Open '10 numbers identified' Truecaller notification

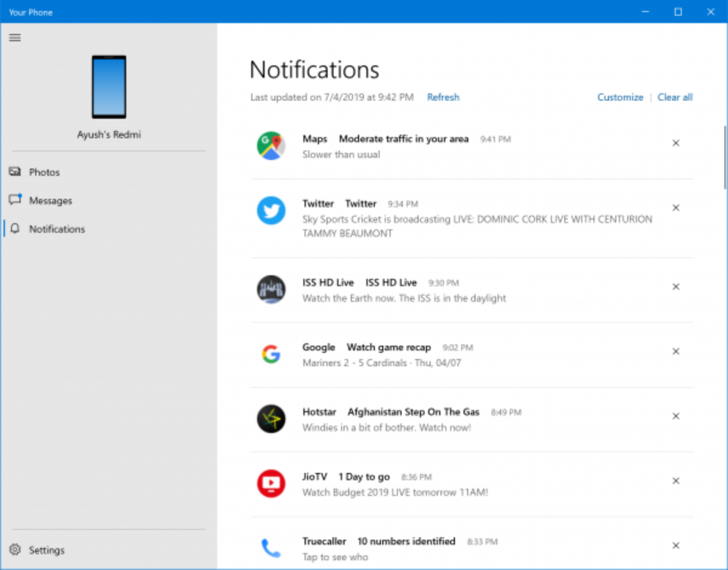(406, 541)
